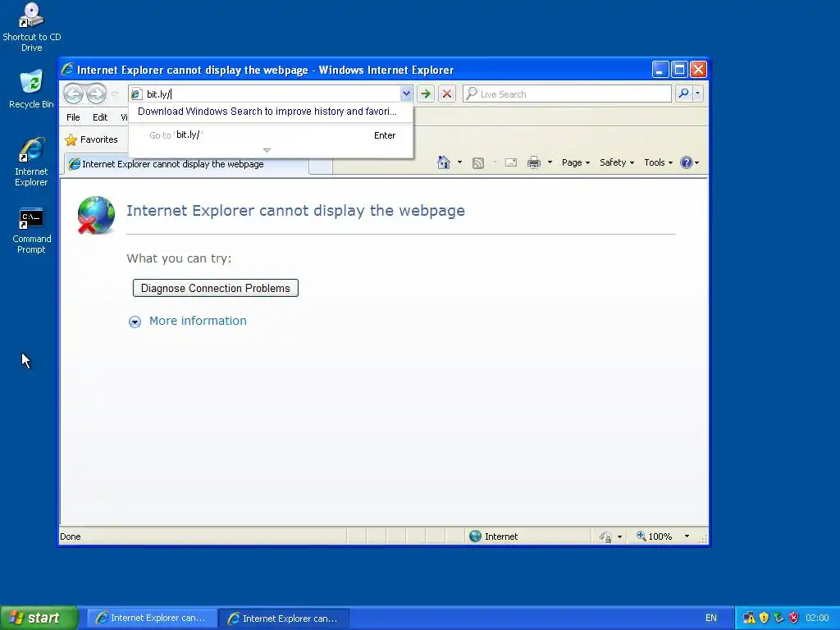Select the Command Prompt desktop icon
Screen dimensions: 840x630
[x=32, y=231]
